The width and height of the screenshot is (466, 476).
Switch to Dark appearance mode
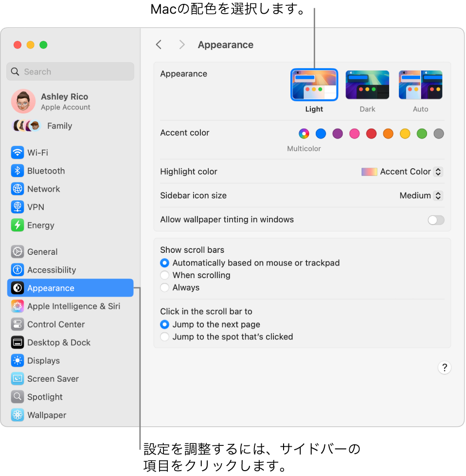pyautogui.click(x=367, y=85)
